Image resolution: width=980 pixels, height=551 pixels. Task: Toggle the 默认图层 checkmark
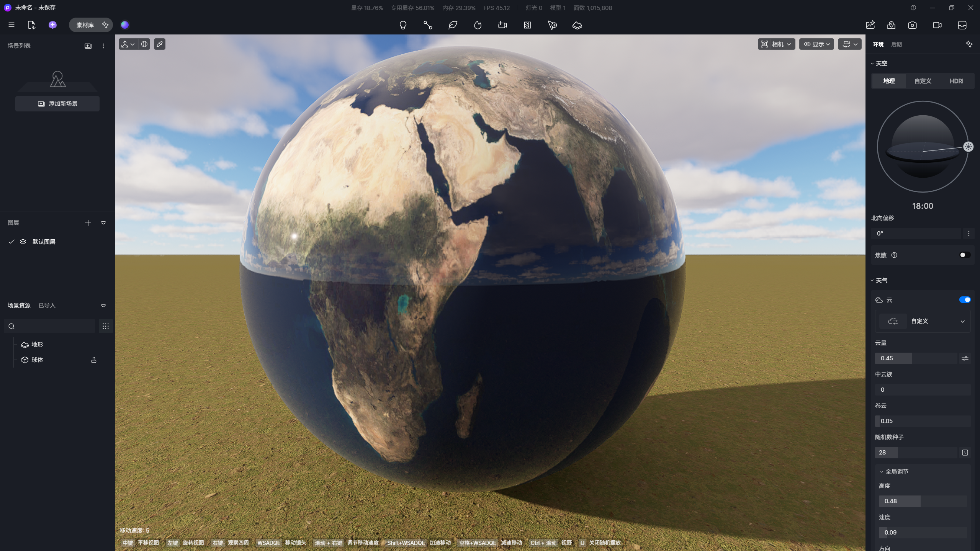coord(11,242)
